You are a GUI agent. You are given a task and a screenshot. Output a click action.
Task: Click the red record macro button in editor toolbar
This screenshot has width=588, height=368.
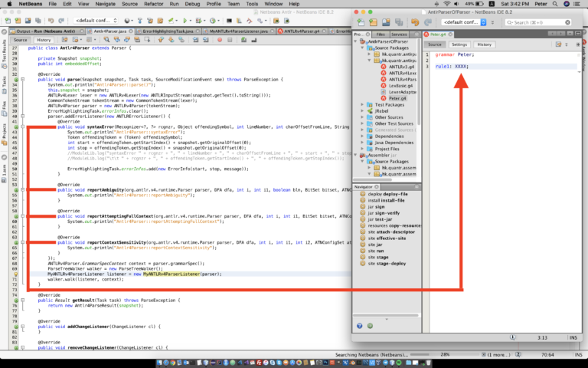coord(220,40)
